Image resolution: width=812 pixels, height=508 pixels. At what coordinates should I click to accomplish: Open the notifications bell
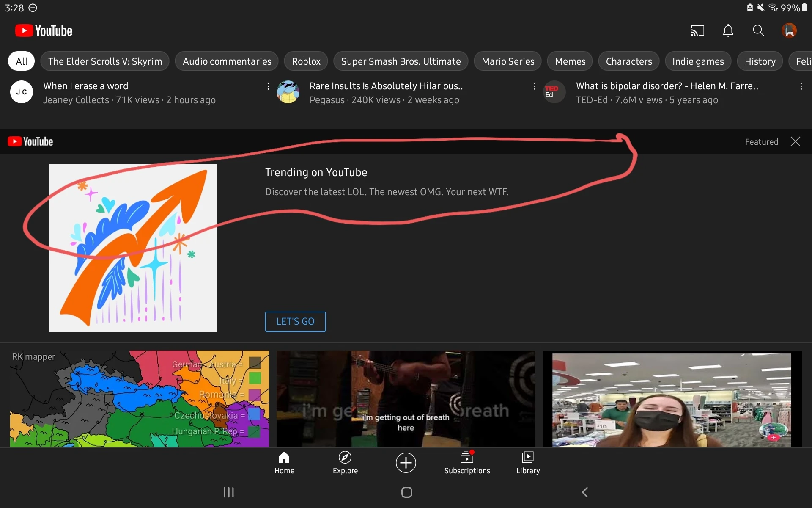click(x=728, y=31)
